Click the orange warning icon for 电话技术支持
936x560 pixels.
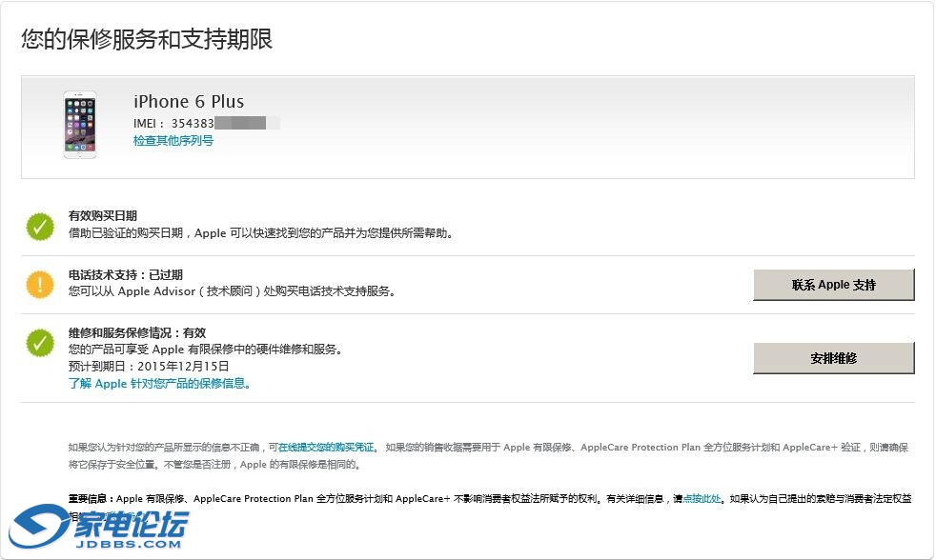click(40, 284)
